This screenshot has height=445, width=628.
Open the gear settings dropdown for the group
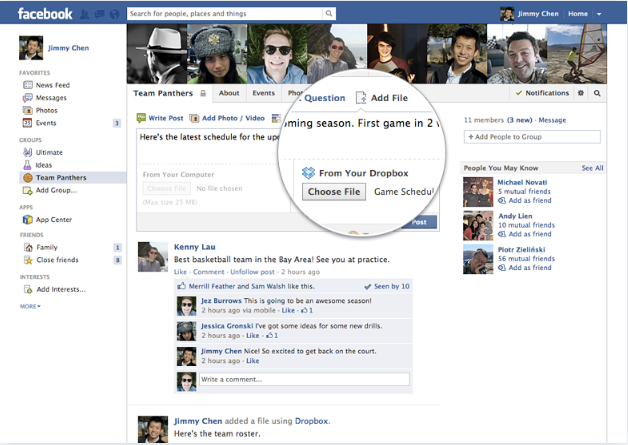point(580,93)
